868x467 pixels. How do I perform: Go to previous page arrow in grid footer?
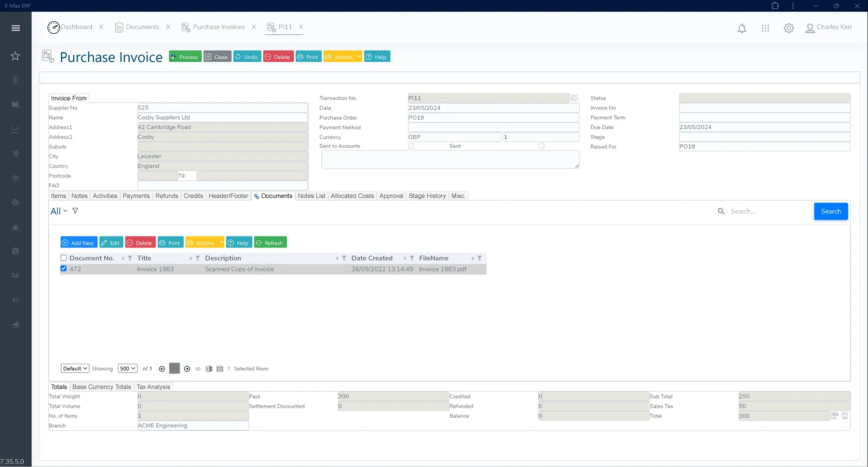[x=162, y=369]
